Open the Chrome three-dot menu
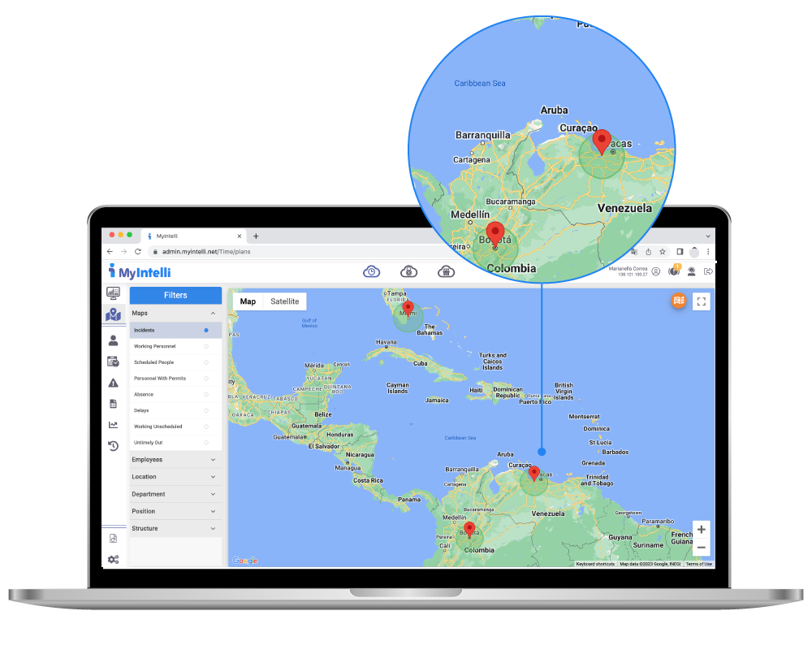Screen dimensions: 812x650 coord(708,252)
